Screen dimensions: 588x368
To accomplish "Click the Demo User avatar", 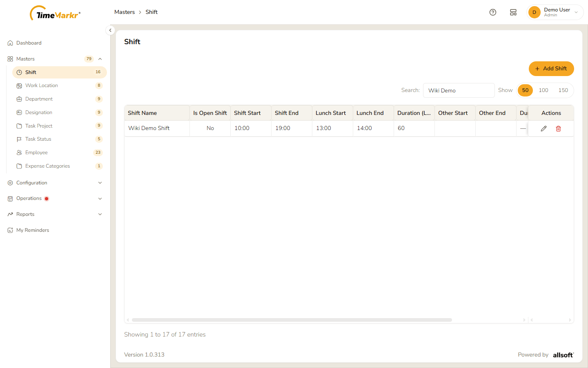I will coord(534,12).
